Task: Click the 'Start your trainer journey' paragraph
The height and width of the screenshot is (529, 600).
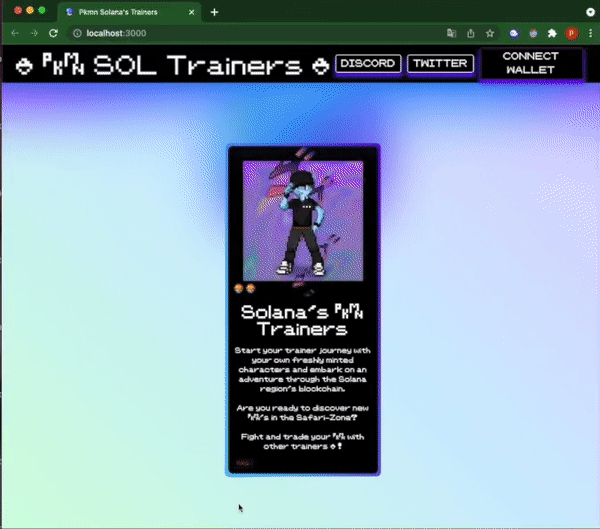Action: [x=302, y=369]
